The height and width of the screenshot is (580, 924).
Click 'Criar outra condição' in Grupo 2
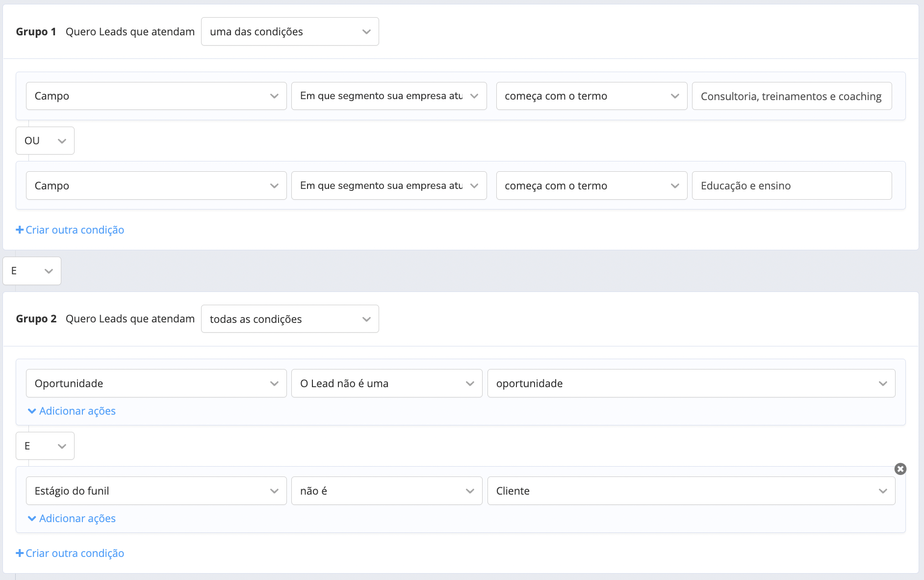[x=70, y=554]
